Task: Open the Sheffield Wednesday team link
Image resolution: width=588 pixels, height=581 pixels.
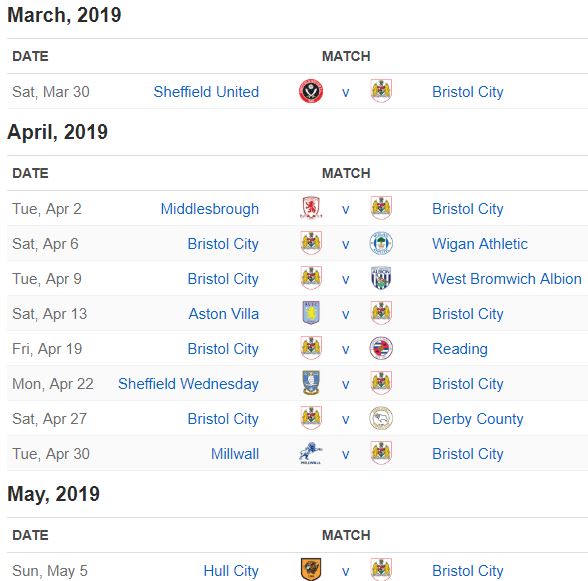Action: pos(188,384)
